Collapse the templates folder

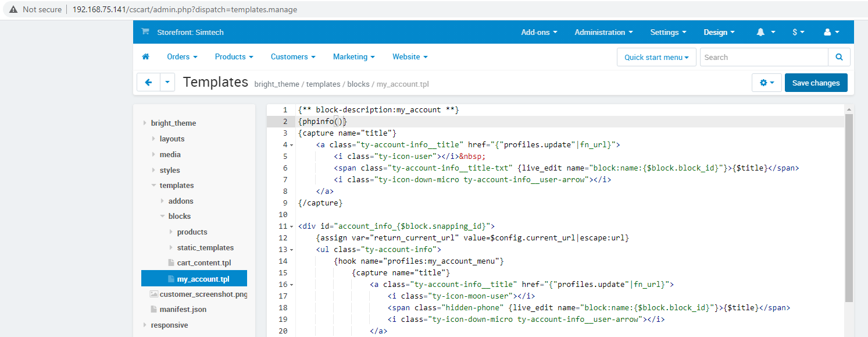[x=153, y=186]
